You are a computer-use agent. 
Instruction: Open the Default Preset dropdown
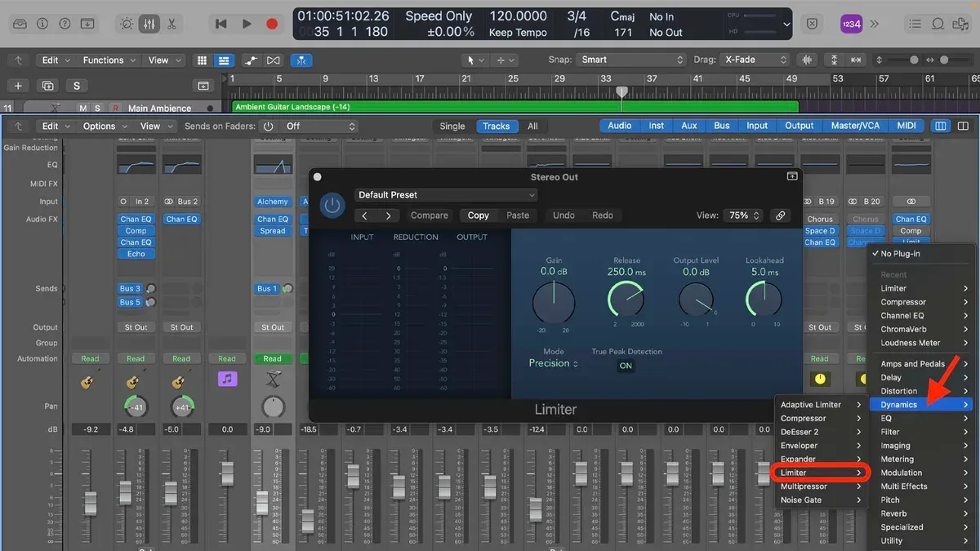pos(446,195)
